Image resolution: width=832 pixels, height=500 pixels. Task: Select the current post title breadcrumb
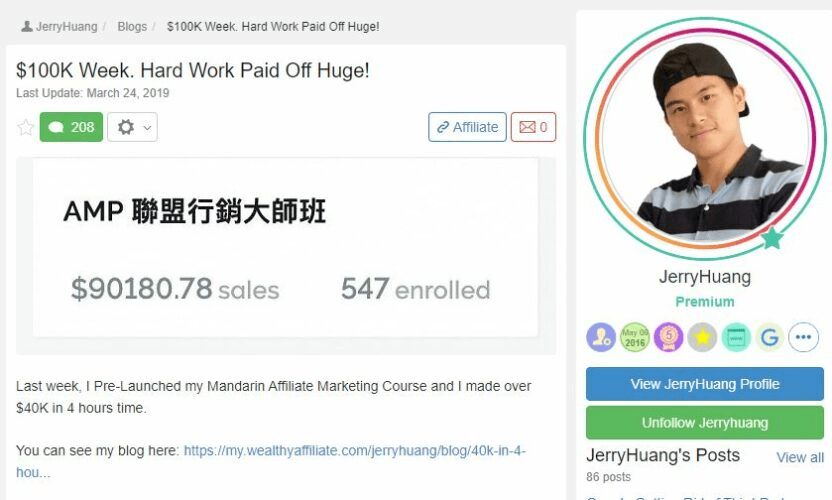click(x=273, y=27)
